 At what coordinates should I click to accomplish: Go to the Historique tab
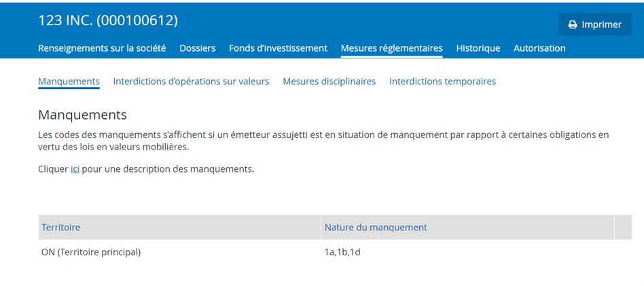pos(478,48)
